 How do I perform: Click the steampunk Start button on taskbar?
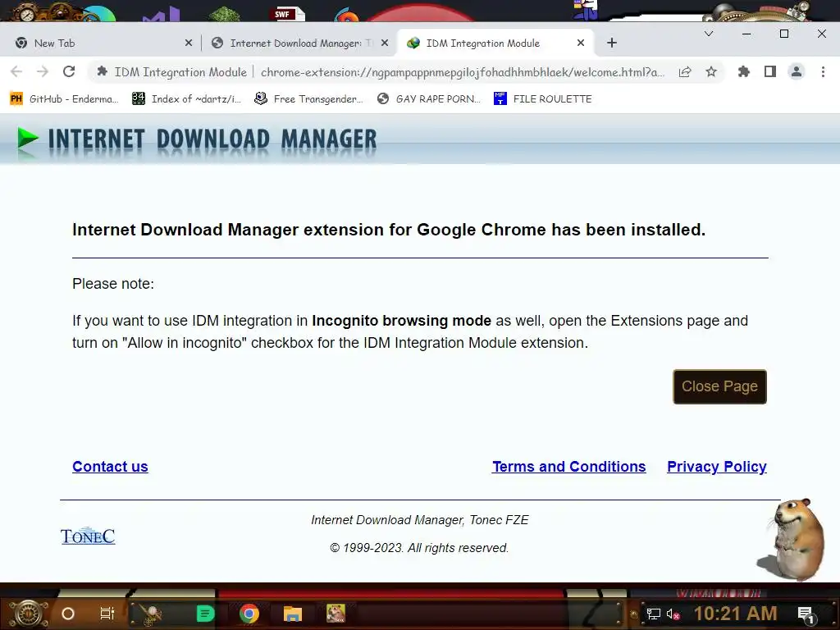coord(29,614)
